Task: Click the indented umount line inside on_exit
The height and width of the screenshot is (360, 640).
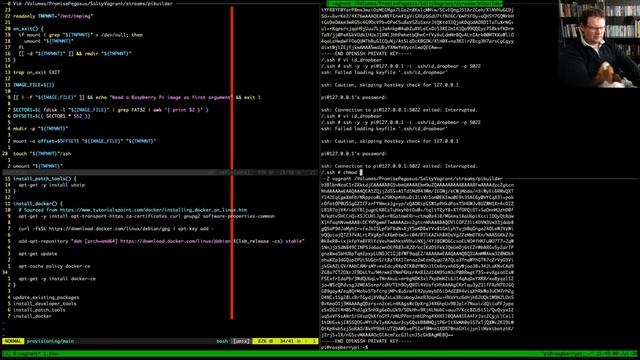Action: point(48,41)
